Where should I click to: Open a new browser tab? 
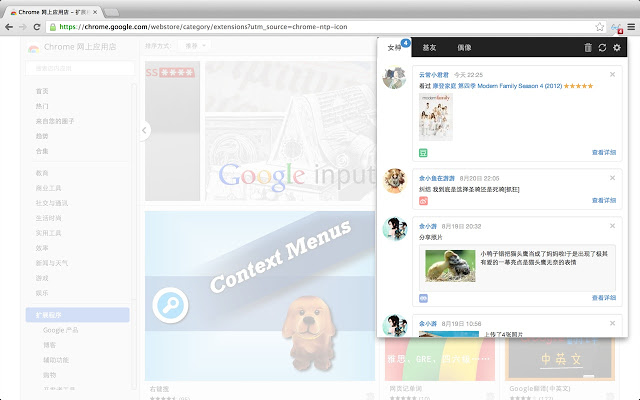pyautogui.click(x=111, y=13)
